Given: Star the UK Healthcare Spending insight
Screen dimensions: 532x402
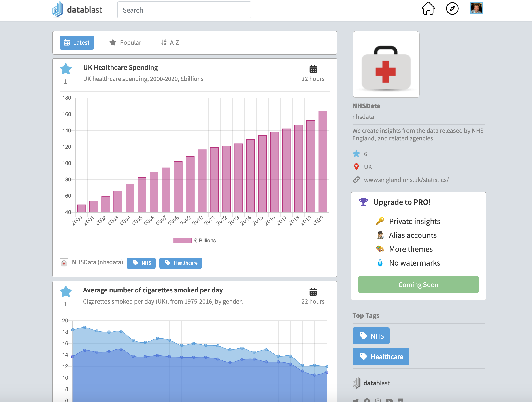Looking at the screenshot, I should 66,69.
